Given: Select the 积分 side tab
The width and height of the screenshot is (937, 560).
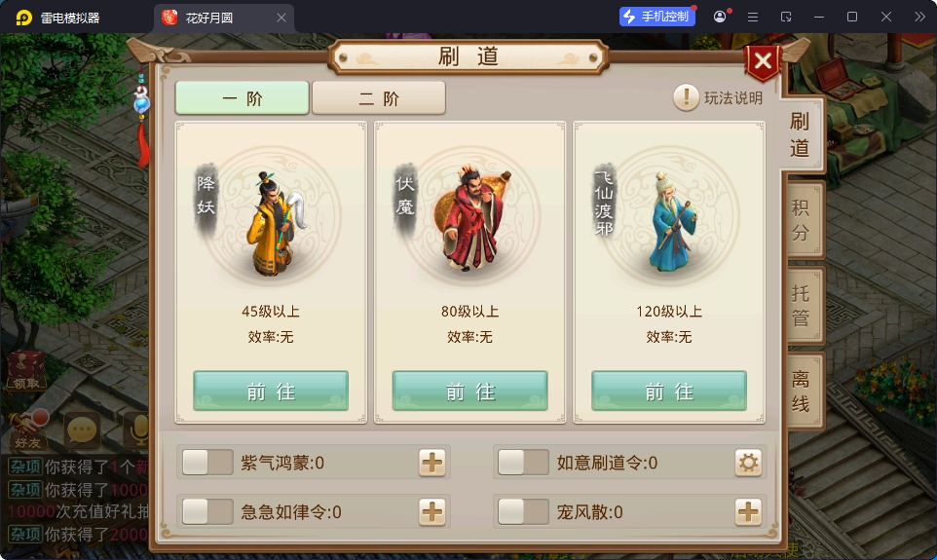Looking at the screenshot, I should click(x=802, y=220).
